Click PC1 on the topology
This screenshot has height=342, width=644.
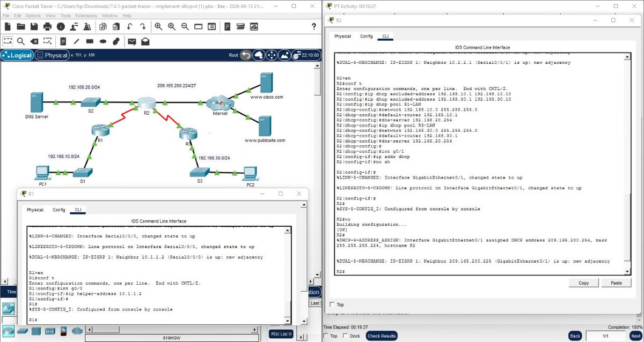(41, 173)
